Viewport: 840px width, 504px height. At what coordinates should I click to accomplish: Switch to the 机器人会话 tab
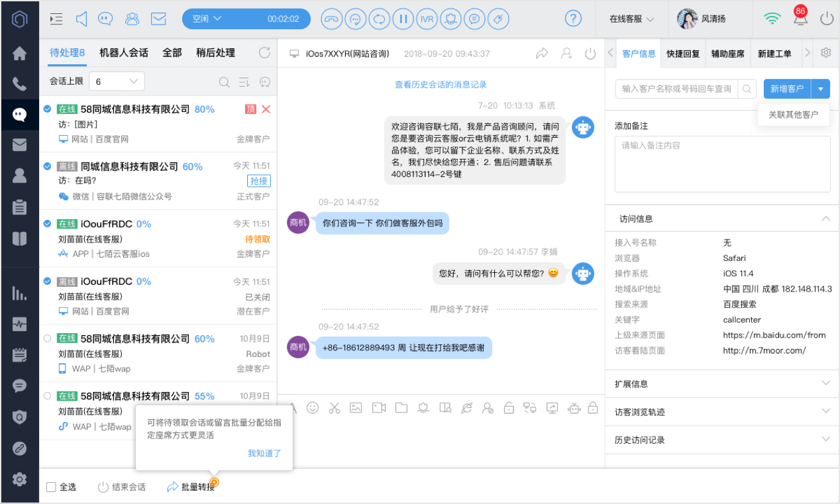coord(124,52)
